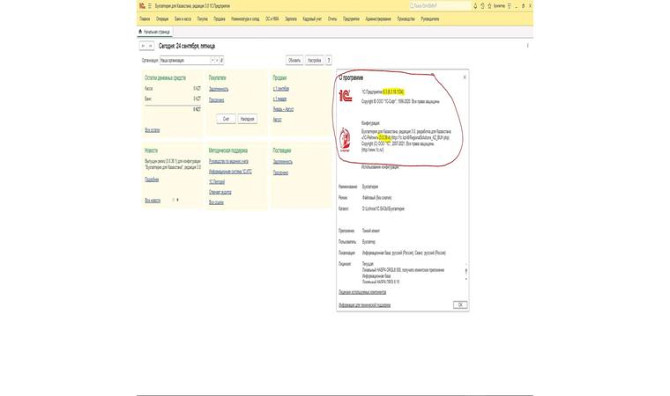Viewport: 670px width, 396px height.
Task: Go forward with the right arrow button
Action: click(150, 46)
